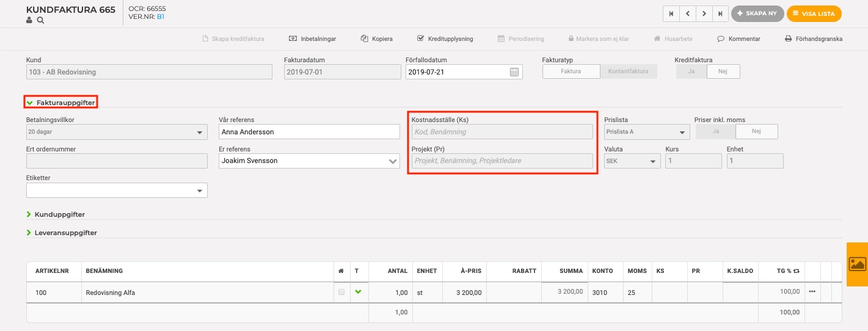Click the Konto cell 3010
The width and height of the screenshot is (868, 331).
(x=605, y=293)
